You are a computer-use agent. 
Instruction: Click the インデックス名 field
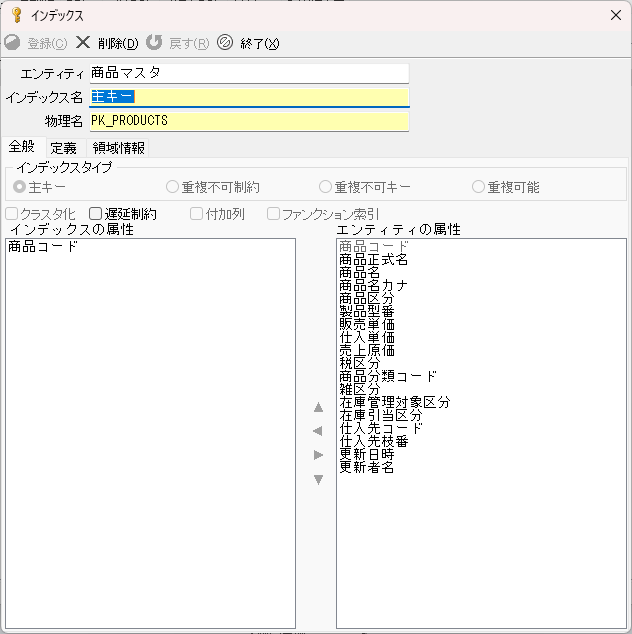click(x=249, y=97)
